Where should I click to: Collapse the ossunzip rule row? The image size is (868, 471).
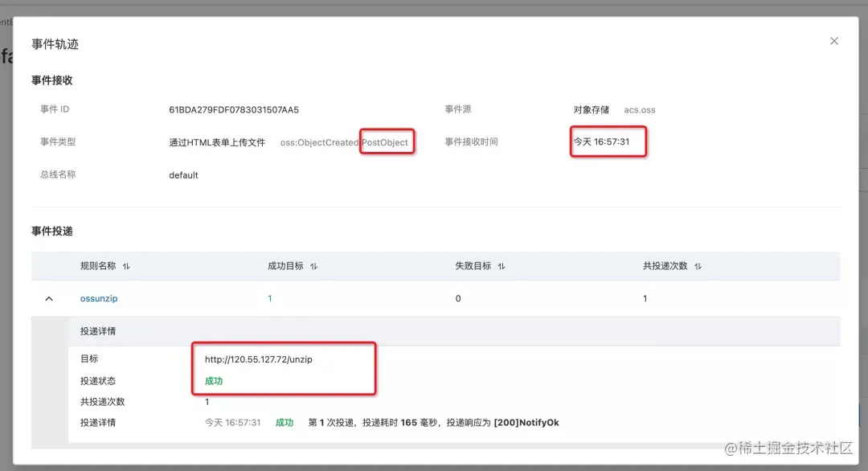pyautogui.click(x=49, y=299)
